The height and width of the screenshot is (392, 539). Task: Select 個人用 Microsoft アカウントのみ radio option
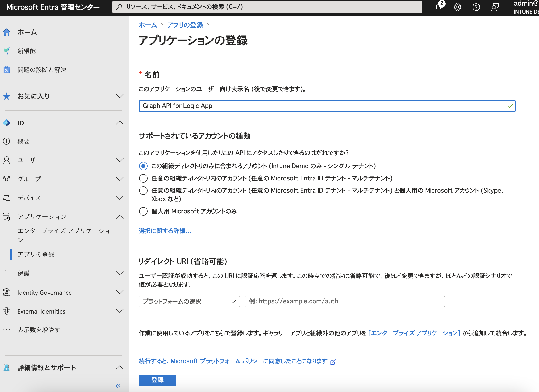click(143, 211)
